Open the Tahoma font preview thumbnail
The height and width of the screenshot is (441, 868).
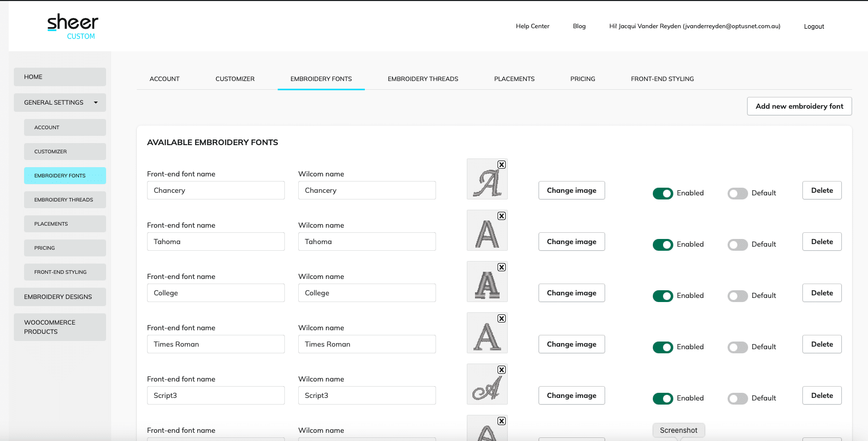coord(487,230)
